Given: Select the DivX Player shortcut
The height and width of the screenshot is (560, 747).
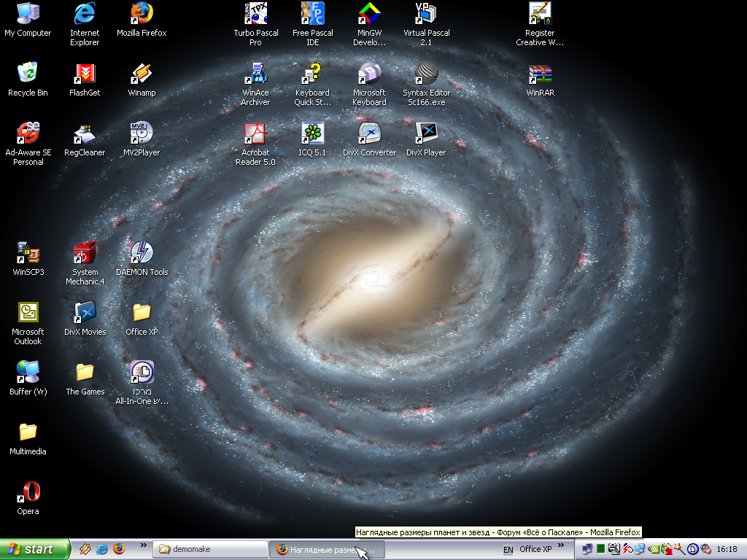Looking at the screenshot, I should [x=426, y=133].
